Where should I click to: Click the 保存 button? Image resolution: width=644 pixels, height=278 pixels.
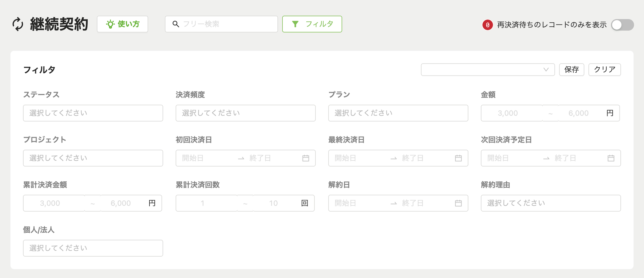click(572, 69)
